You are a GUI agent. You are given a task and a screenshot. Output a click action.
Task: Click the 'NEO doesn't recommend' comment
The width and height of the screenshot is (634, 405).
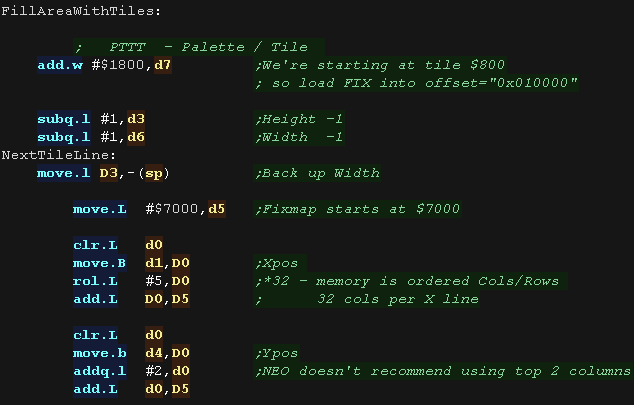click(443, 371)
